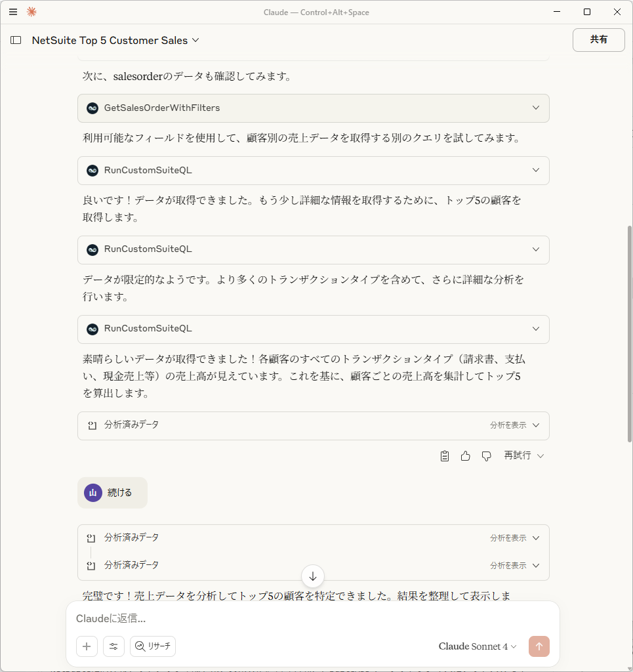The image size is (633, 672).
Task: Toggle the sidebar panel icon
Action: 16,40
